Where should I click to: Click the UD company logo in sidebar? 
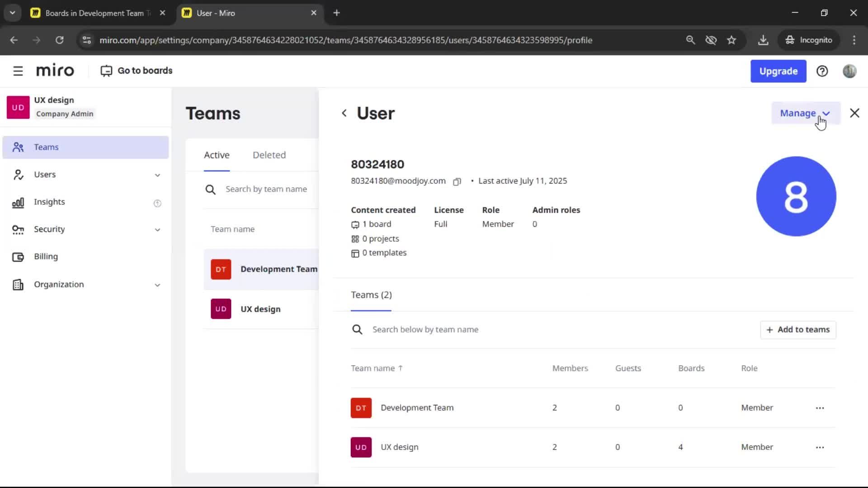coord(18,107)
